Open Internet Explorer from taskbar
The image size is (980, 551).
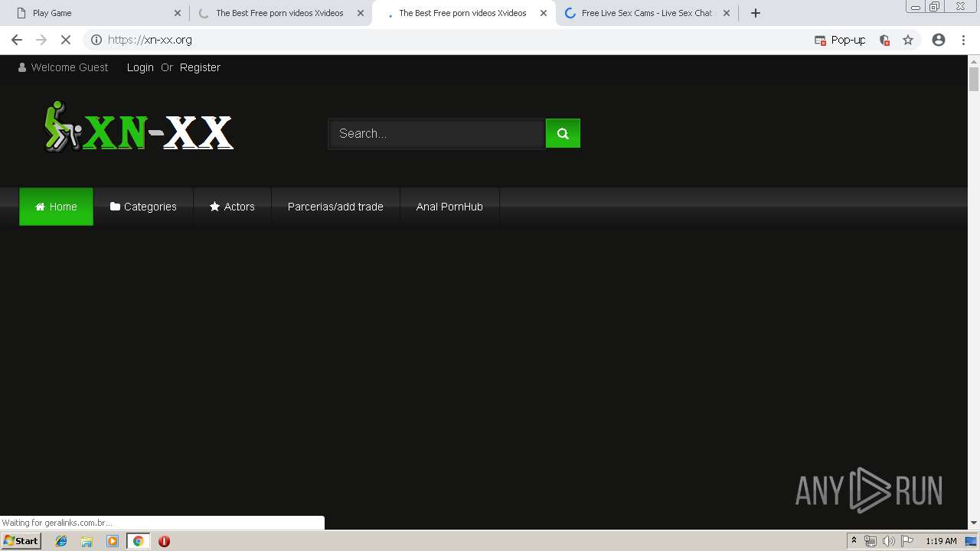tap(61, 541)
